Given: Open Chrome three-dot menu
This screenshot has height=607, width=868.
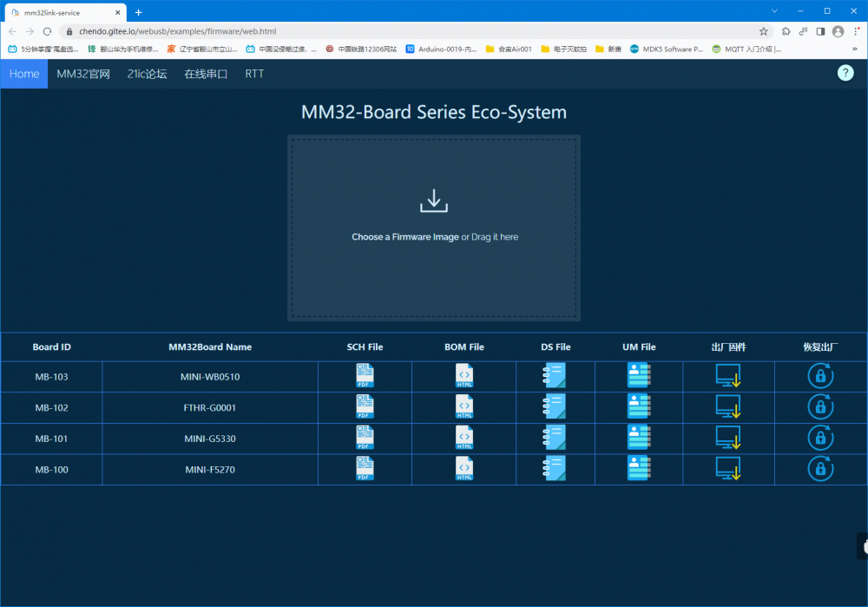Looking at the screenshot, I should [x=856, y=31].
